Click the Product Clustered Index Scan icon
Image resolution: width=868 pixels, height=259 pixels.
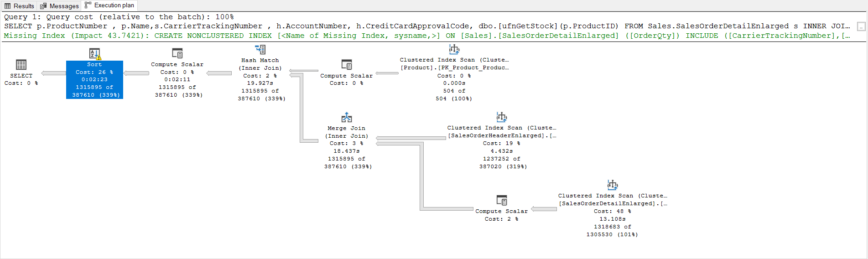tap(454, 49)
